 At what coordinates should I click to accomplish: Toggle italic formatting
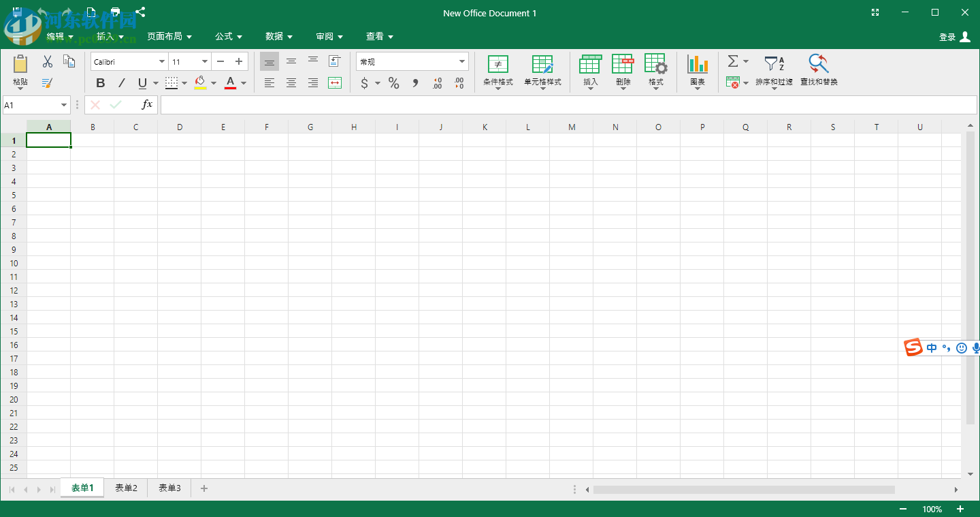click(x=121, y=82)
